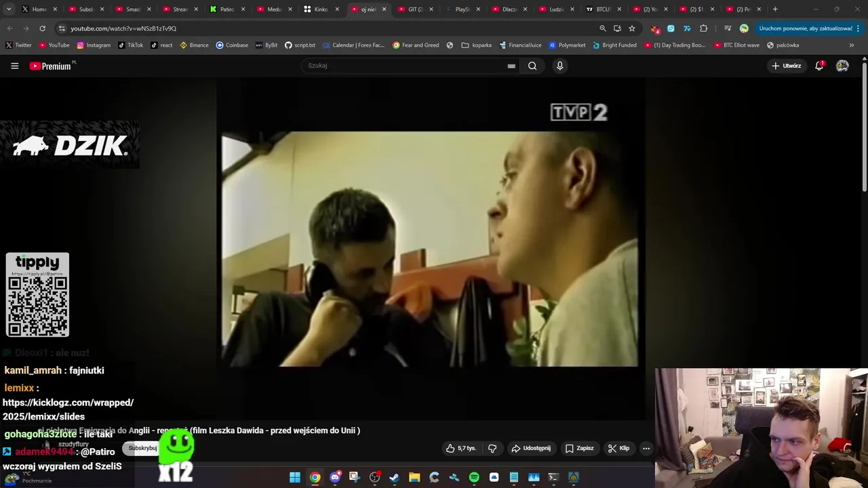Open the YouTube hamburger guide menu
Image resolution: width=868 pixels, height=488 pixels.
tap(14, 66)
